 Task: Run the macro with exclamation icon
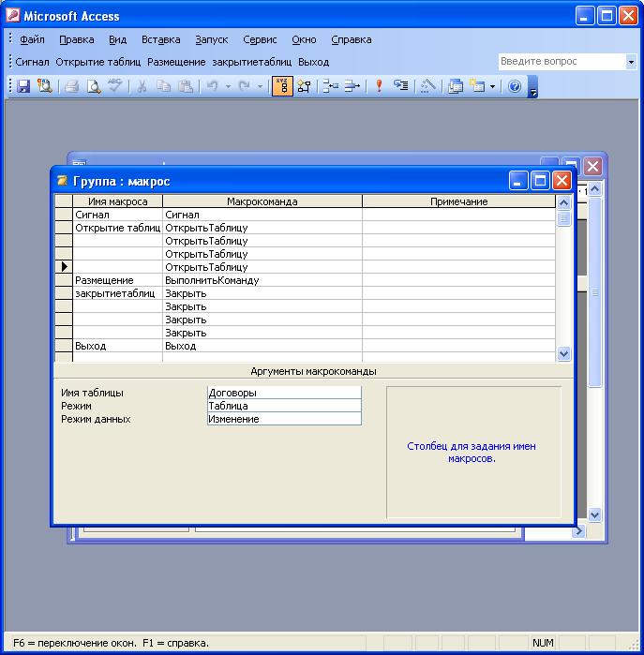click(x=379, y=86)
